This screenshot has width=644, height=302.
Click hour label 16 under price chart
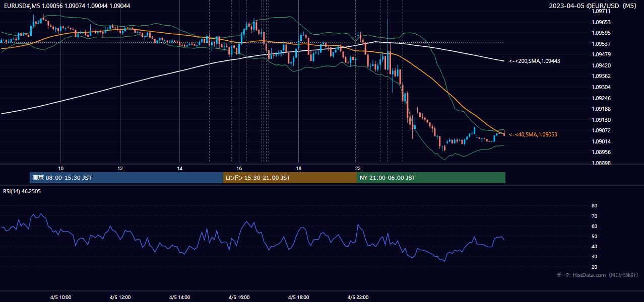(239, 168)
